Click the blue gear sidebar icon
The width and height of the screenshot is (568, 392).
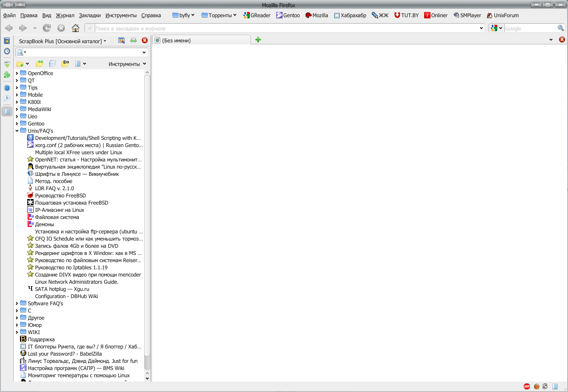[7, 88]
